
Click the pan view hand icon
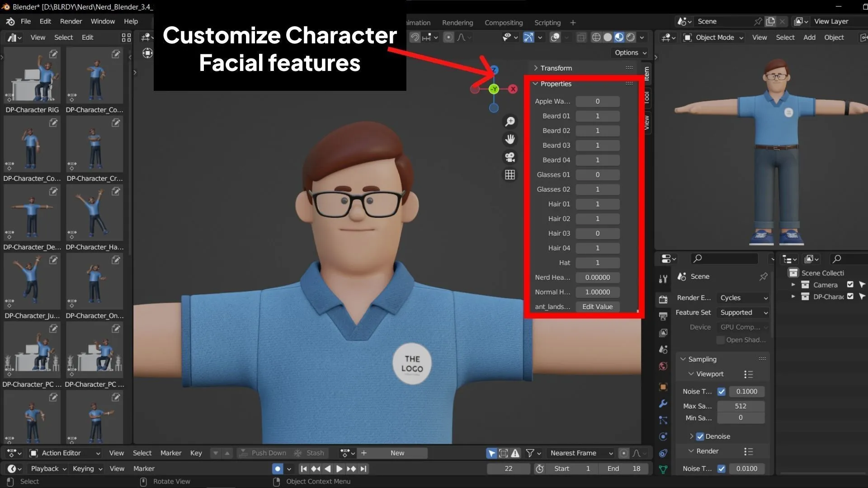point(510,139)
